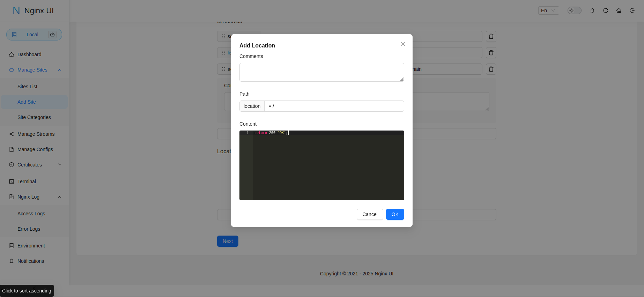Screen dimensions: 644x297
Task: Close the Add Location dialog
Action: click(403, 44)
